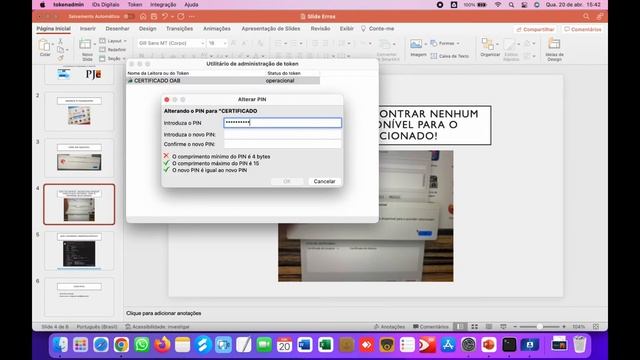Viewport: 640px width, 360px height.
Task: Open the font name combo box
Action: [171, 43]
